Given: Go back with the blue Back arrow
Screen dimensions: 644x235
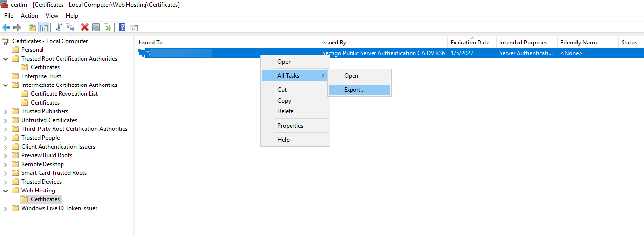Looking at the screenshot, I should coord(6,28).
